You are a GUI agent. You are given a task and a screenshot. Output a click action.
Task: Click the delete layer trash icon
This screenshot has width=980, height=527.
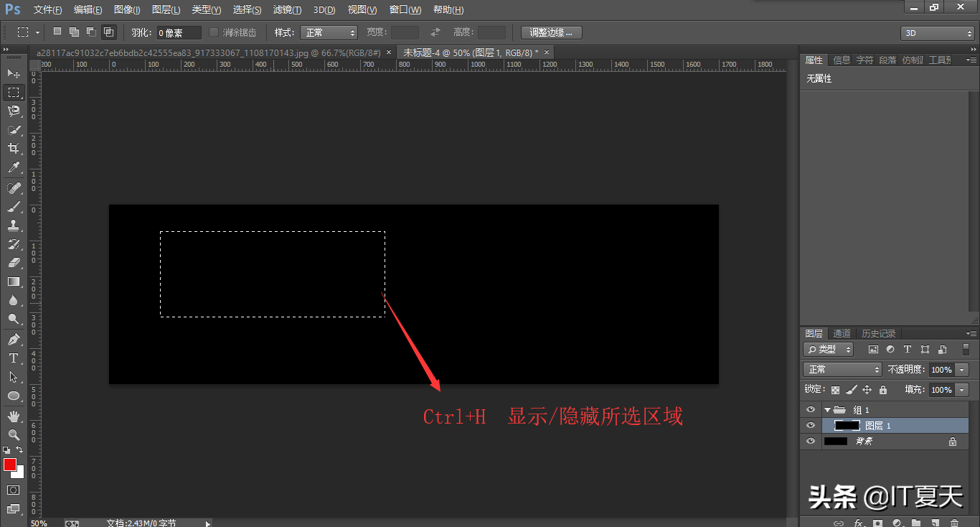click(x=954, y=523)
